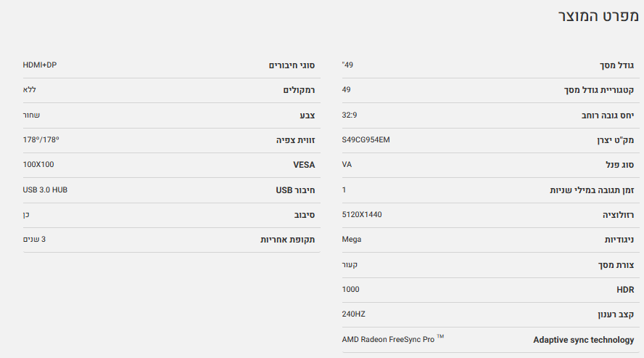Click the 240HZ refresh rate value
Viewport: 644px width, 358px height.
coord(353,314)
